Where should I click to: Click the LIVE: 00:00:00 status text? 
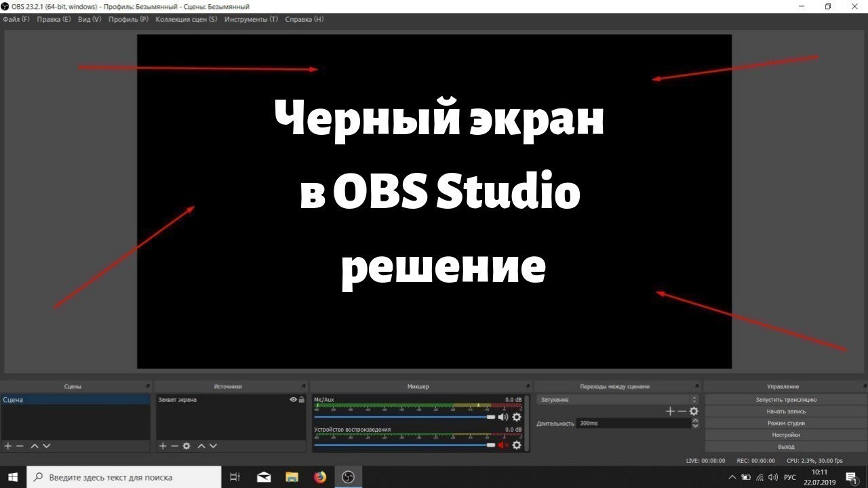point(705,460)
